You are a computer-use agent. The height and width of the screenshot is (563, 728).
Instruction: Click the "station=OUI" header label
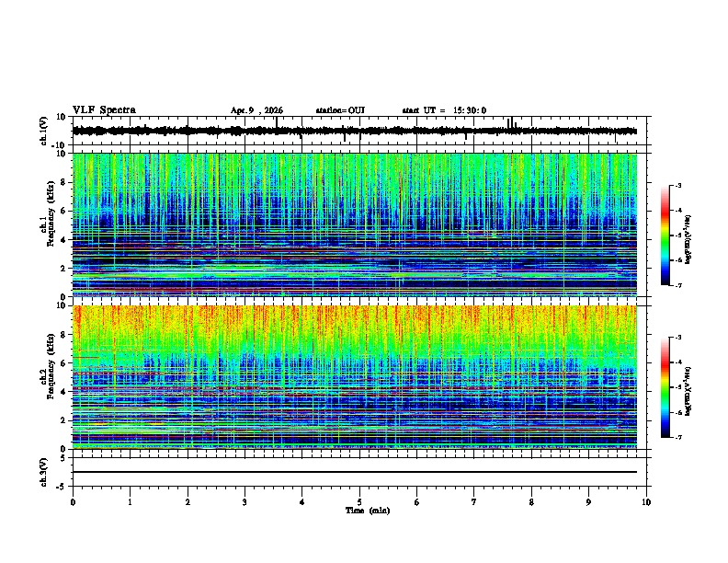[x=340, y=110]
